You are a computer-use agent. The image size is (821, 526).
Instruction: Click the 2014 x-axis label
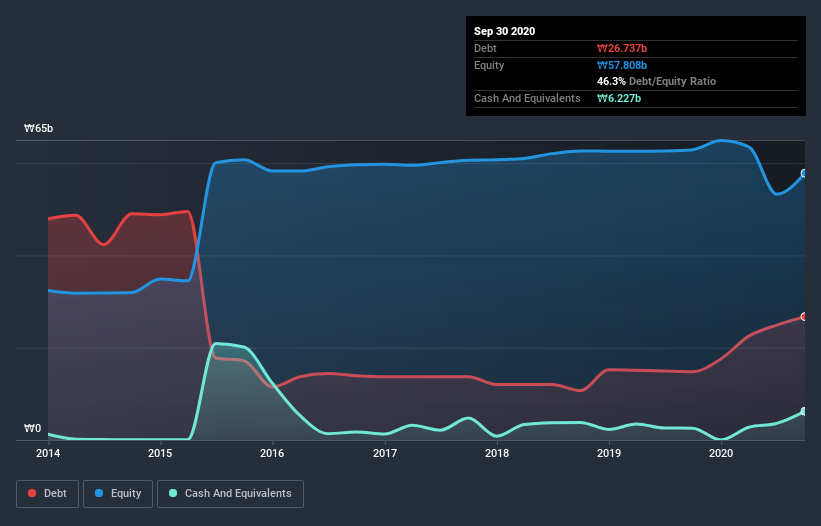tap(48, 453)
